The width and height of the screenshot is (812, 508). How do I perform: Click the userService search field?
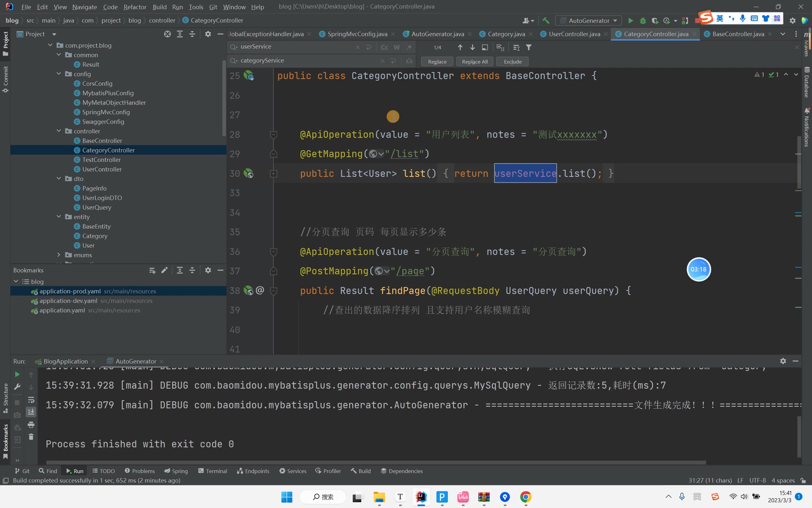point(296,47)
